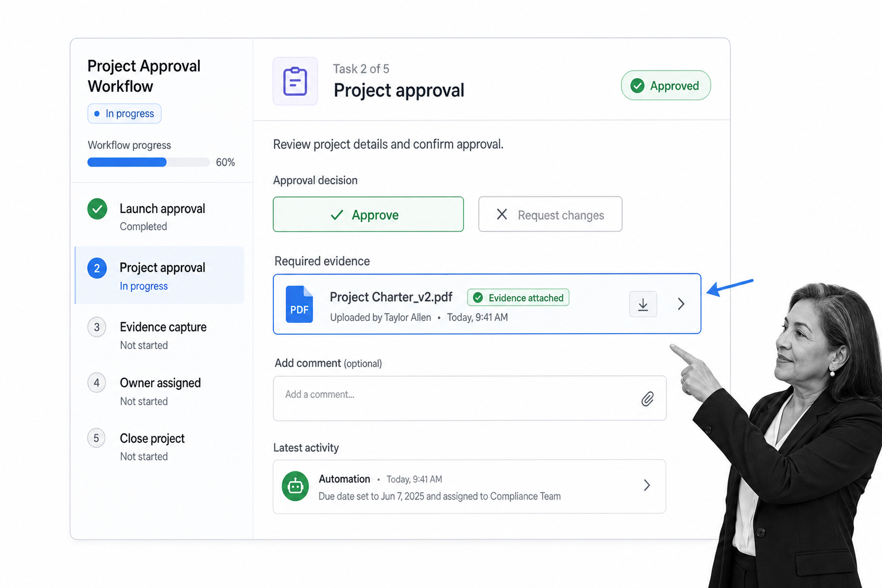The width and height of the screenshot is (882, 588).
Task: Click step 2 circle for Project approval
Action: [97, 268]
